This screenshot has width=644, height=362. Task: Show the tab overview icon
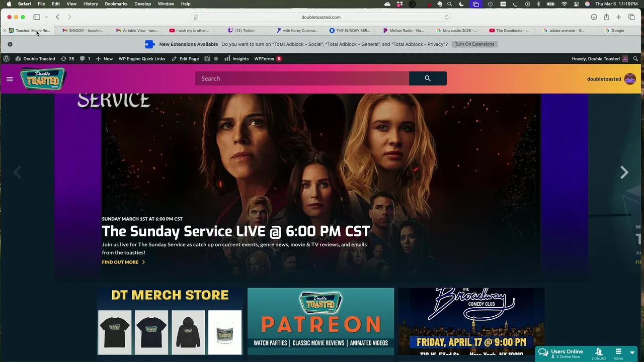631,17
